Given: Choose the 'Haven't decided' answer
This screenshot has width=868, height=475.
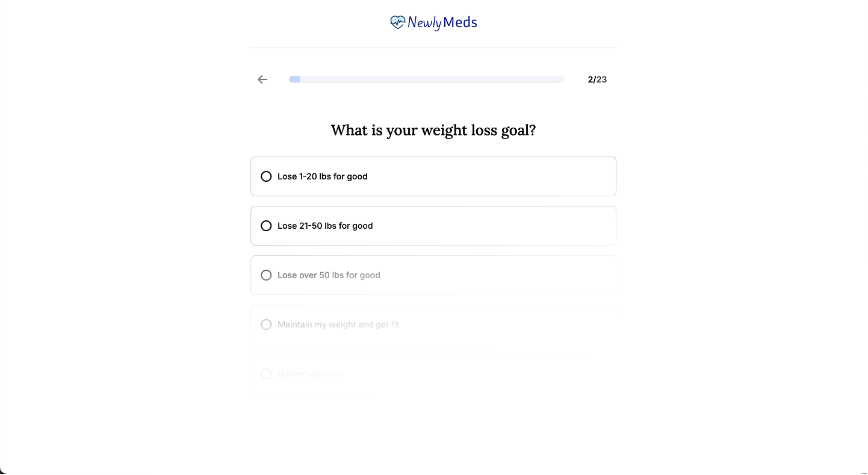Looking at the screenshot, I should (266, 374).
